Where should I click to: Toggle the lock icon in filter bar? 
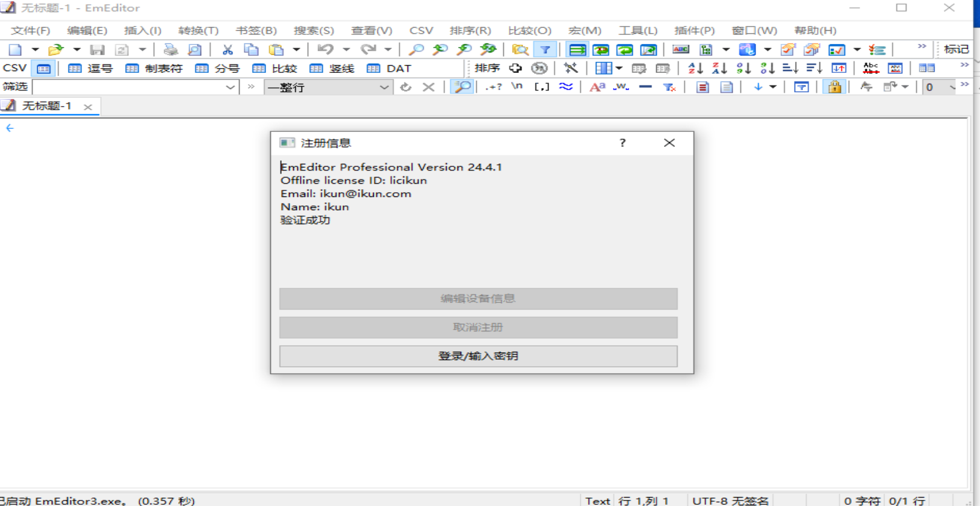834,87
